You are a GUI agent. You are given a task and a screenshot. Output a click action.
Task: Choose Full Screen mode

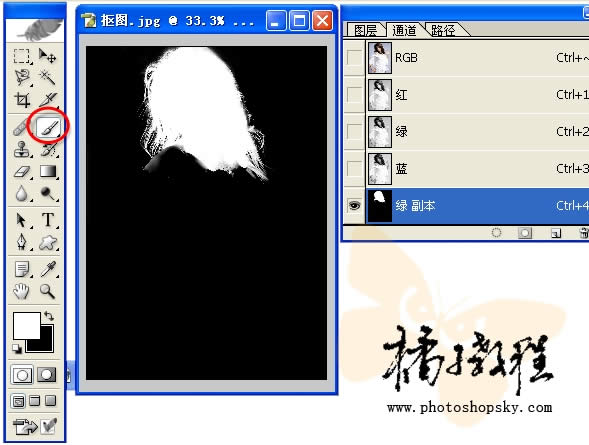pos(50,401)
